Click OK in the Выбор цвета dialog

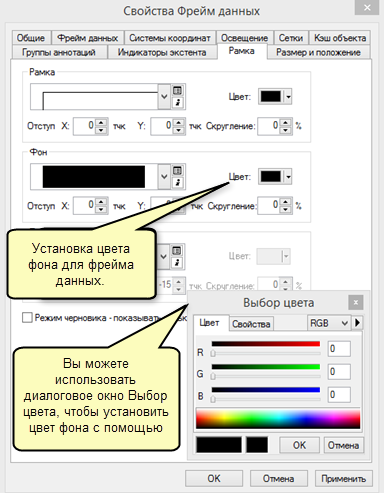pyautogui.click(x=299, y=445)
